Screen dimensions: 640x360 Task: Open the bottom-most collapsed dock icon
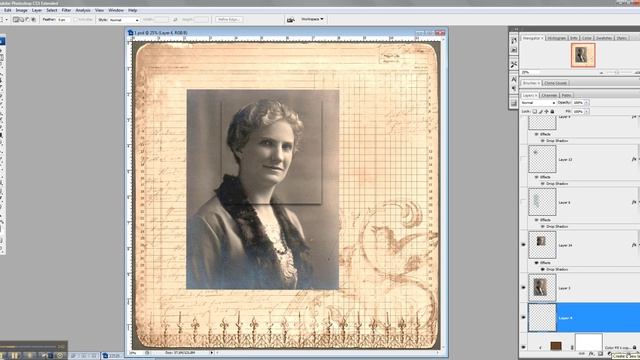(x=514, y=103)
